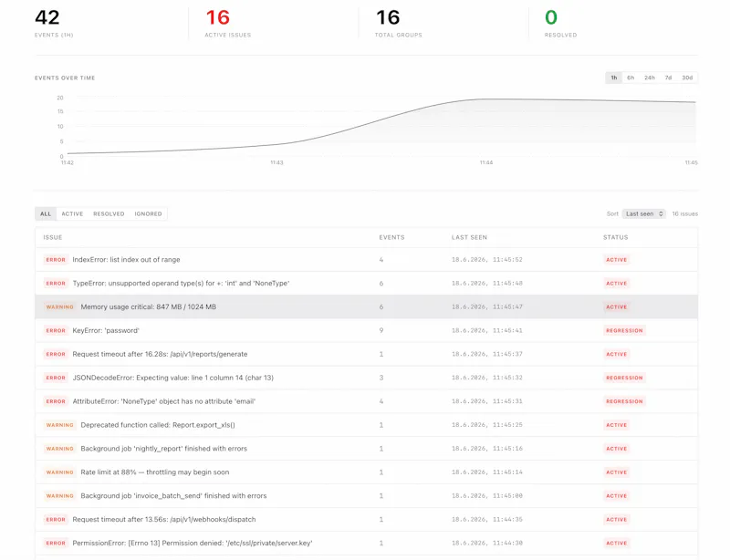
Task: Open 'nightly_report' background job warning
Action: [366, 449]
